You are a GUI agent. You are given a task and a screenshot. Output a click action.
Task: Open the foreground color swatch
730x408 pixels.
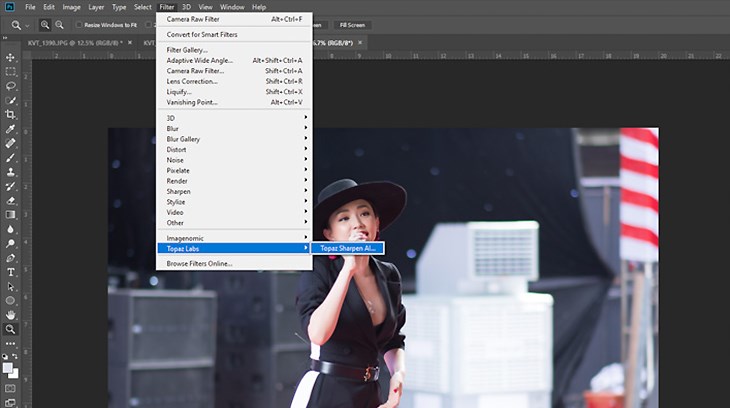[x=7, y=368]
